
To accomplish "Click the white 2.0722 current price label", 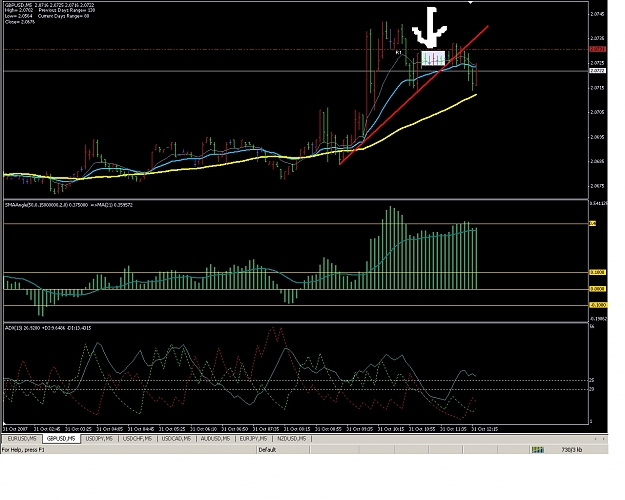I will pyautogui.click(x=597, y=71).
